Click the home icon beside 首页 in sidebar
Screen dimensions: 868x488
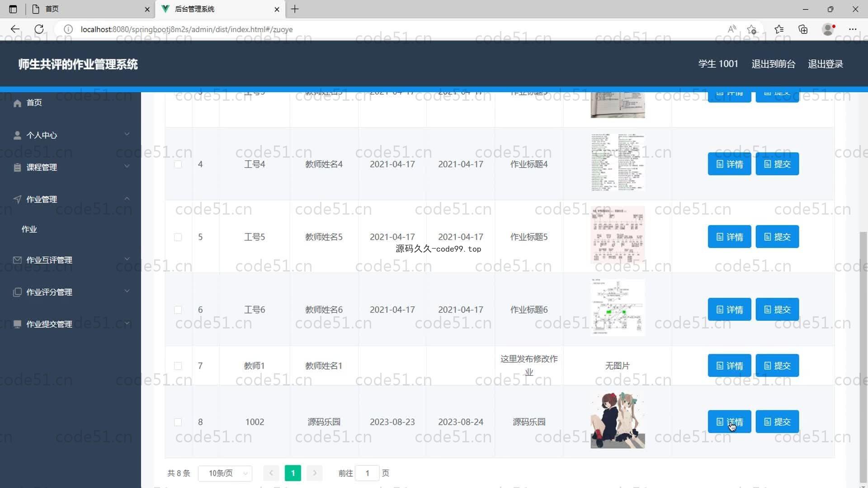[17, 103]
